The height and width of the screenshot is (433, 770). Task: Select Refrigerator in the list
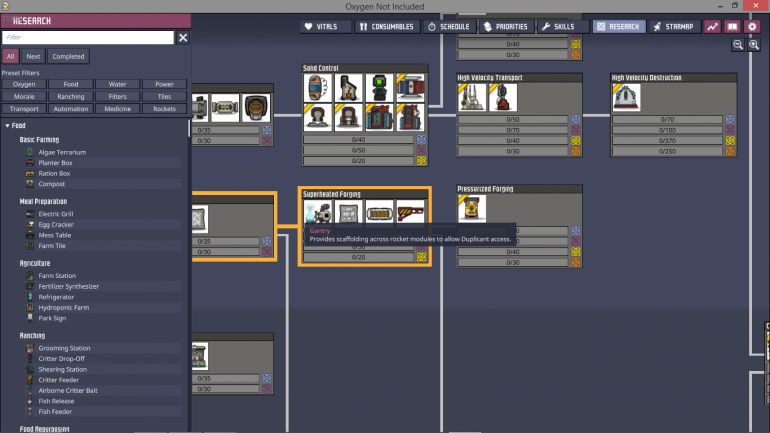103,297
